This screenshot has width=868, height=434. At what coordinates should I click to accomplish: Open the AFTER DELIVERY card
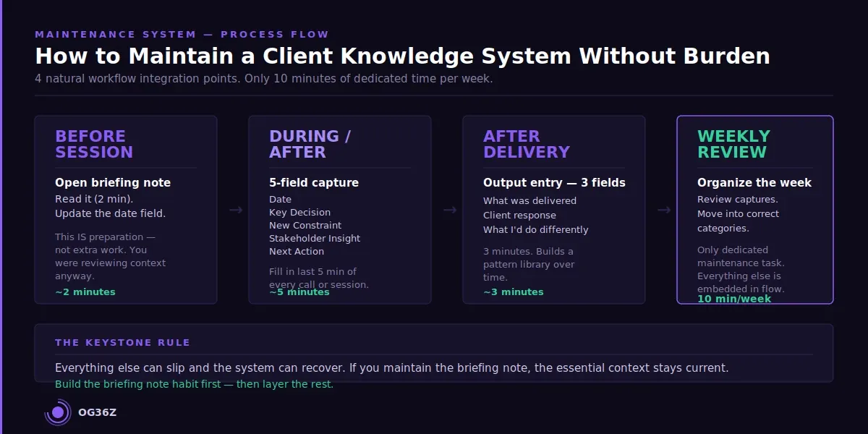click(553, 209)
